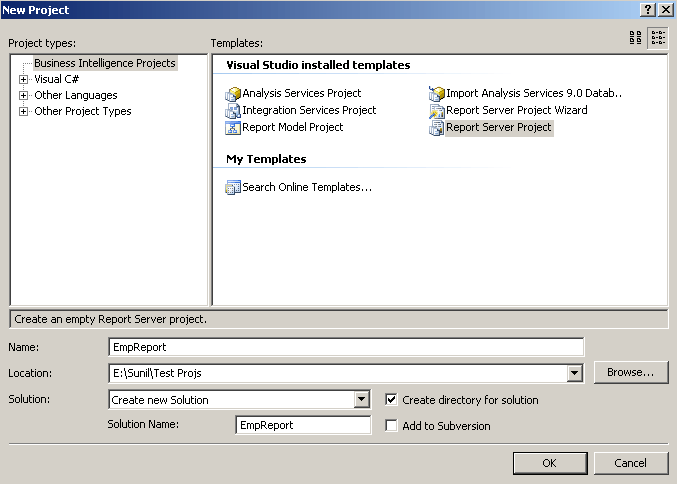The height and width of the screenshot is (484, 677).
Task: Open the dialog Help question mark button
Action: 647,9
